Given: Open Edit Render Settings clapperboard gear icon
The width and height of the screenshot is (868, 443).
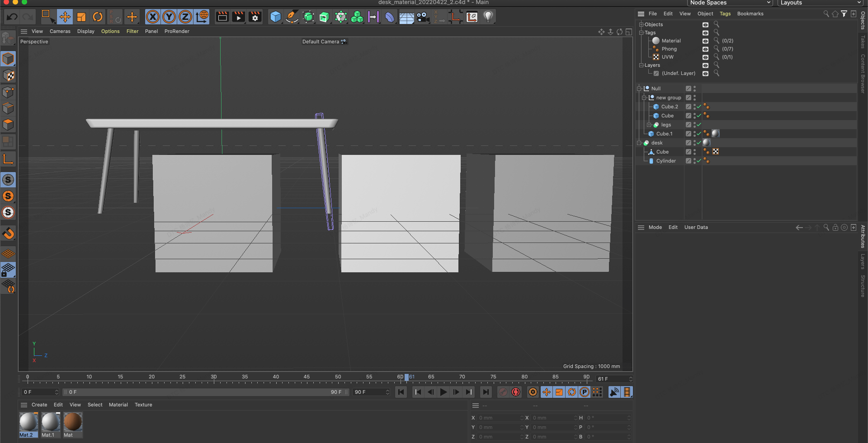Looking at the screenshot, I should click(255, 17).
